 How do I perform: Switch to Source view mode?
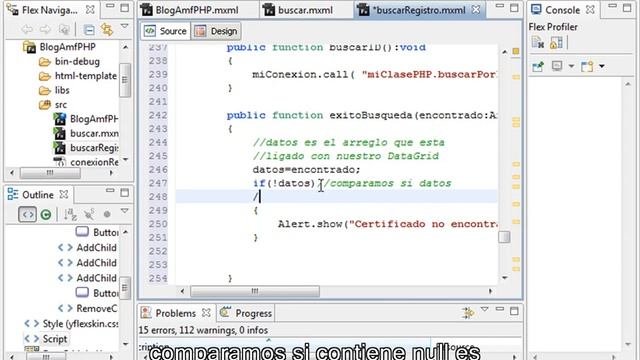(166, 31)
